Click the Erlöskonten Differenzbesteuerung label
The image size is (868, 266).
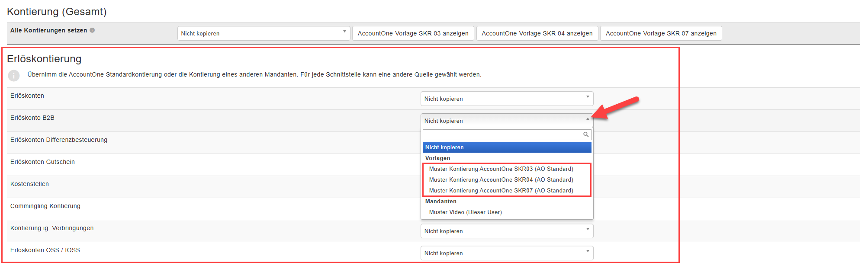[59, 140]
